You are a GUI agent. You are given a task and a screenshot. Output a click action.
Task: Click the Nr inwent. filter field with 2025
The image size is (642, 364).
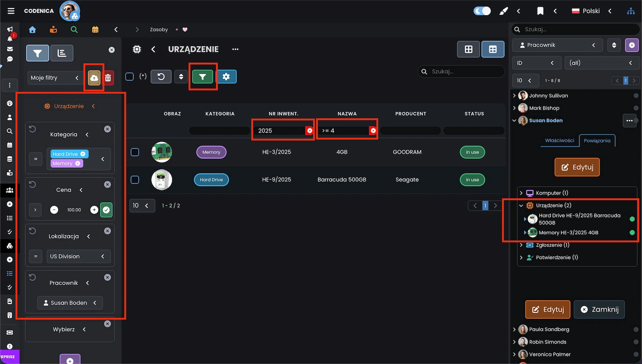click(x=280, y=131)
